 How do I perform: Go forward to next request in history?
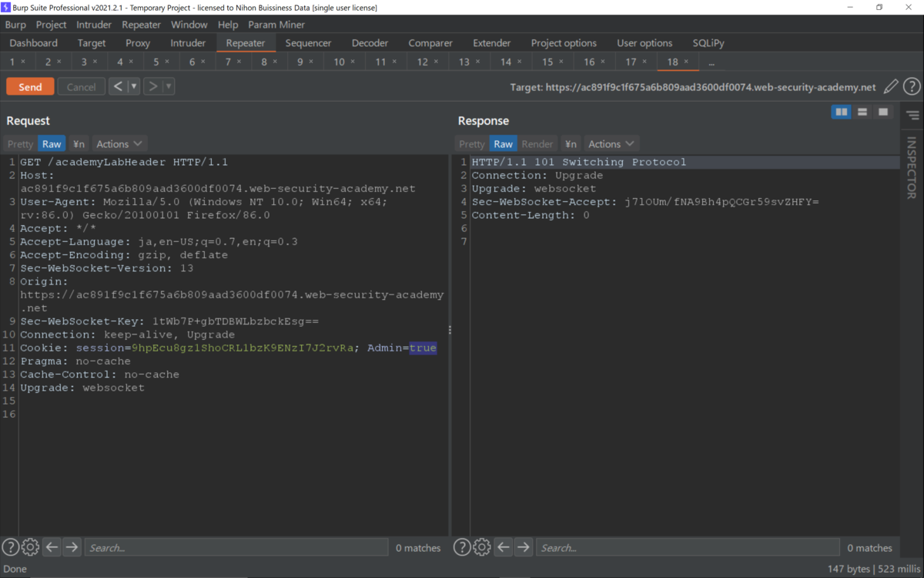(152, 86)
